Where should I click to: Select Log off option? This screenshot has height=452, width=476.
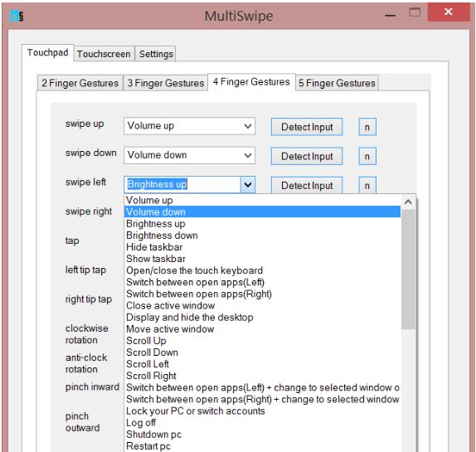click(x=263, y=423)
